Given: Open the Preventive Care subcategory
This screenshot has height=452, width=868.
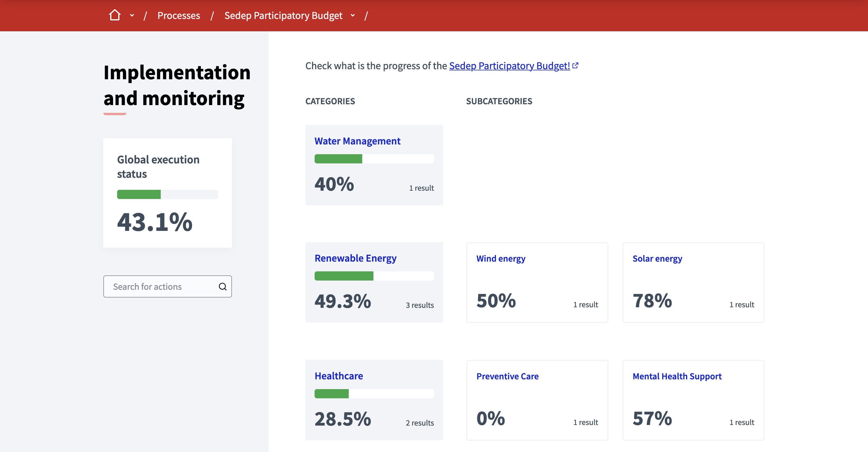Looking at the screenshot, I should point(507,376).
